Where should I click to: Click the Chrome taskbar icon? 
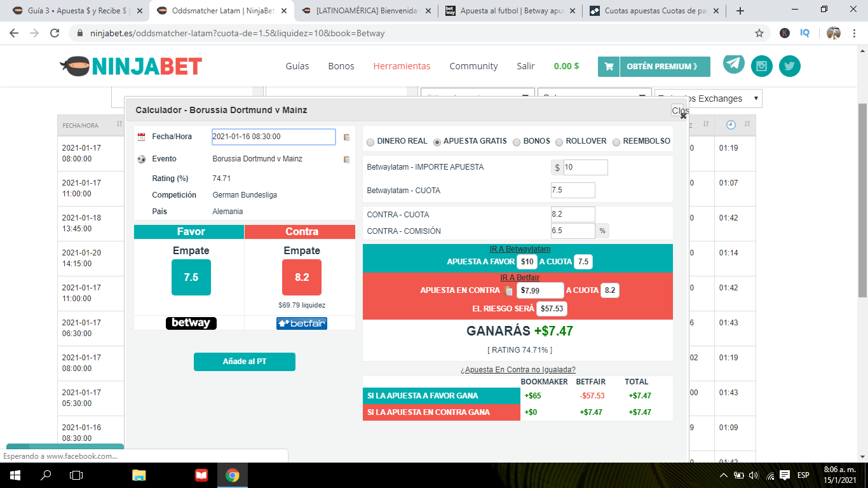[x=233, y=475]
